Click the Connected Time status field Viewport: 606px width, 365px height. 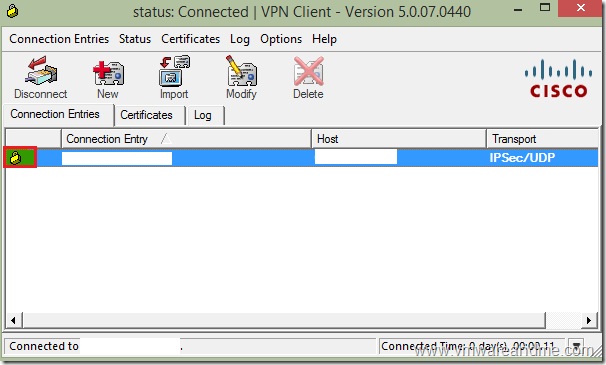[472, 346]
